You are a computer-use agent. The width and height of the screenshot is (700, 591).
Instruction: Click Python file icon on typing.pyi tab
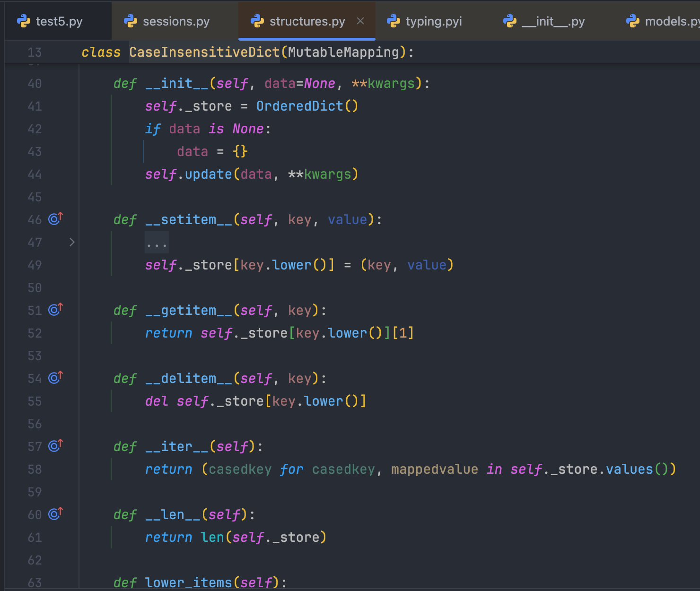pyautogui.click(x=393, y=21)
